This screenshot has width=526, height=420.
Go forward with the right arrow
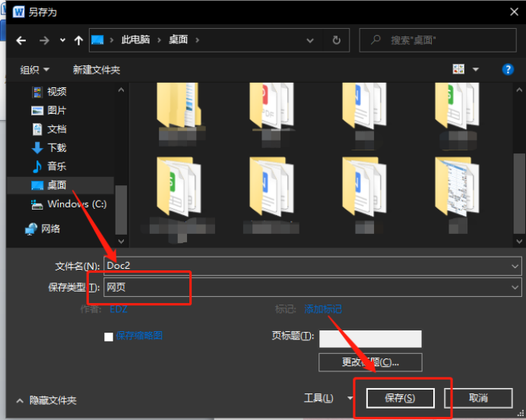coord(44,40)
